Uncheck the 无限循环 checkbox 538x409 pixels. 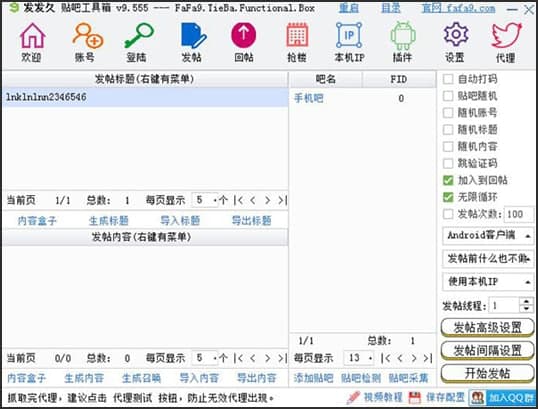(448, 197)
